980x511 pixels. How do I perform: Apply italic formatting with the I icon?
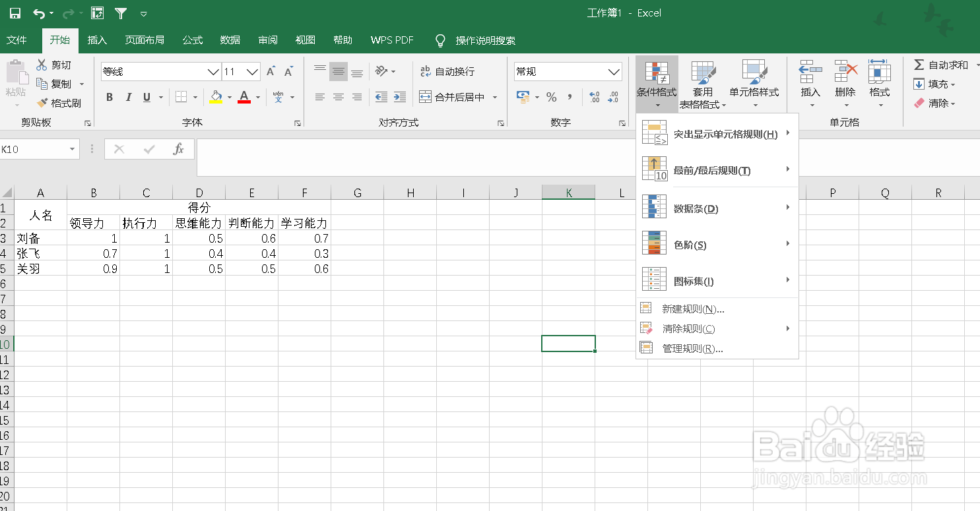click(x=128, y=96)
